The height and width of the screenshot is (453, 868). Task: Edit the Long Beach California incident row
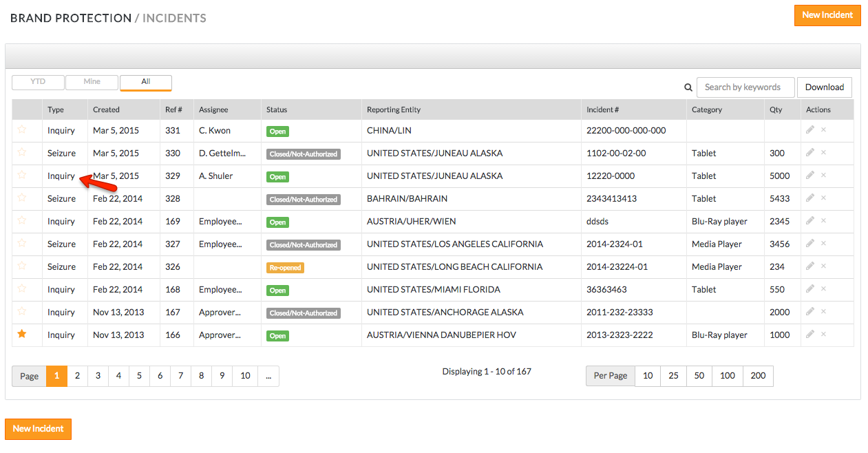810,266
